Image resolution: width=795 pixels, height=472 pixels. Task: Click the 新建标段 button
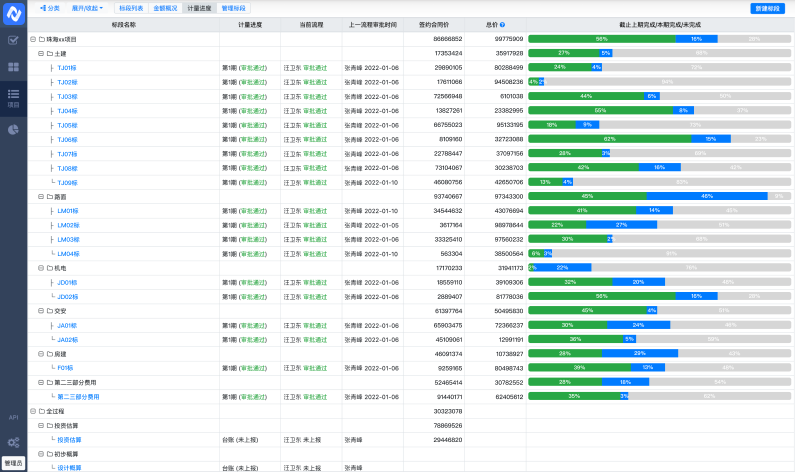pos(767,8)
